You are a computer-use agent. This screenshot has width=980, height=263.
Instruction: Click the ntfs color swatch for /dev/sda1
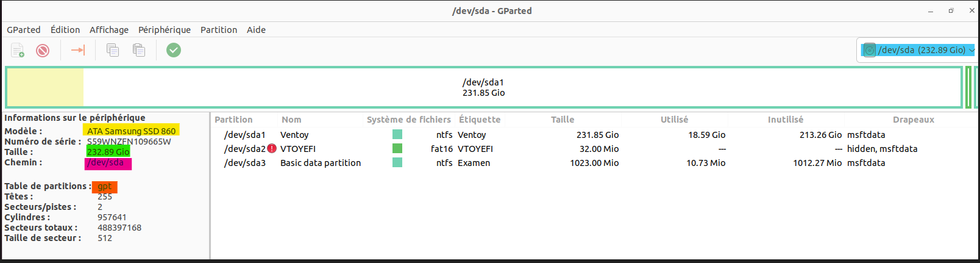(397, 134)
